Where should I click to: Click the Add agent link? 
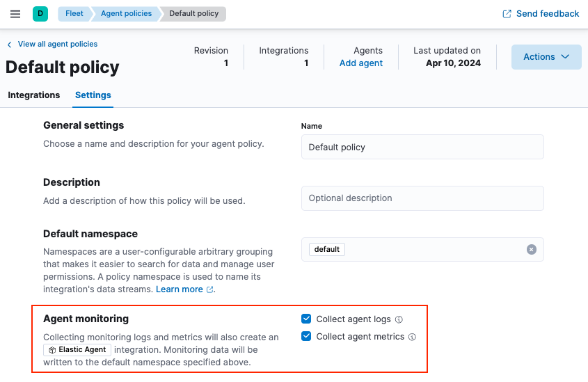(x=360, y=63)
